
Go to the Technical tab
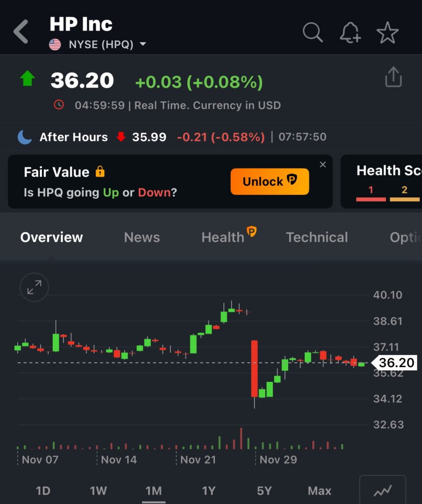tap(317, 237)
